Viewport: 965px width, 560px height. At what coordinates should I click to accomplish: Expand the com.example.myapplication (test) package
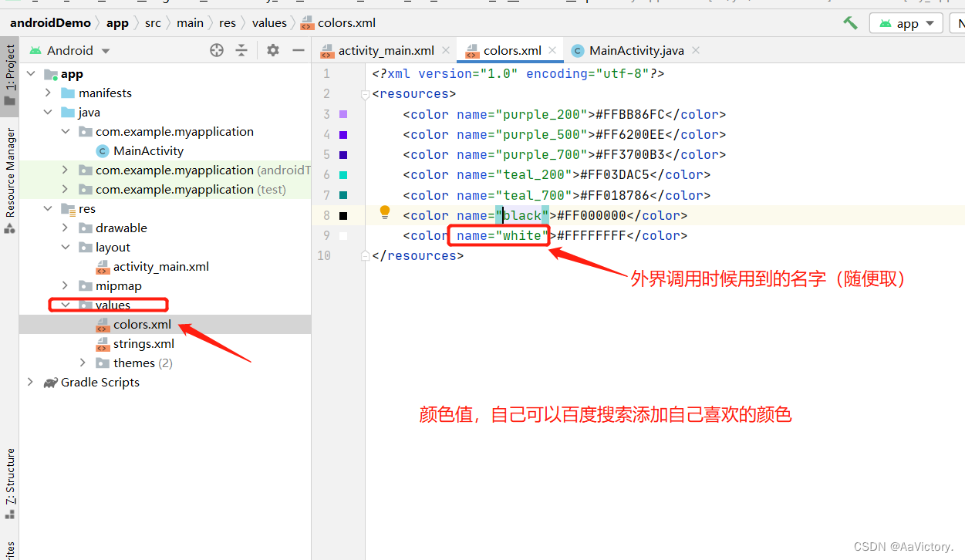(x=66, y=189)
